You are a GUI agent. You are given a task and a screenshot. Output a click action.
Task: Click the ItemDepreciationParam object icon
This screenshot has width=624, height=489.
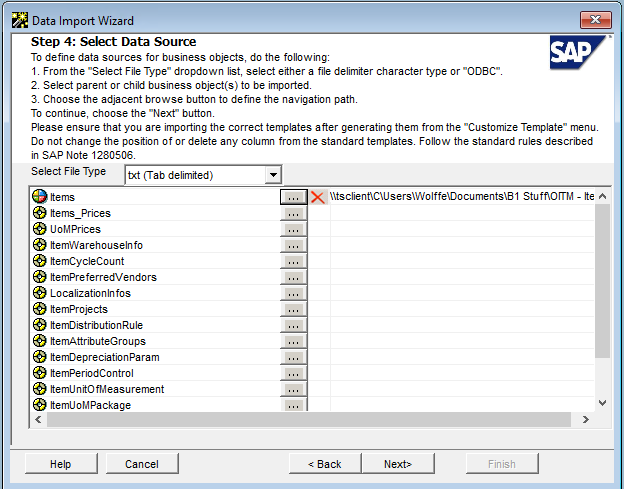(39, 357)
